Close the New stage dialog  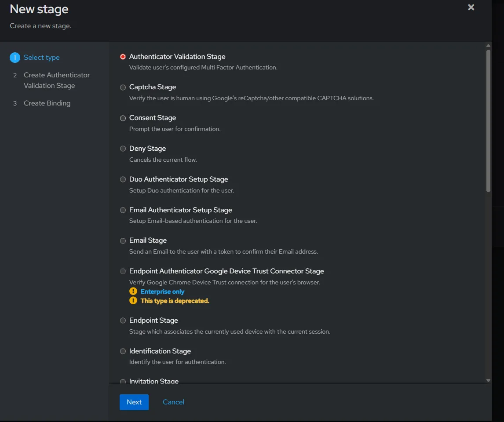pos(471,7)
